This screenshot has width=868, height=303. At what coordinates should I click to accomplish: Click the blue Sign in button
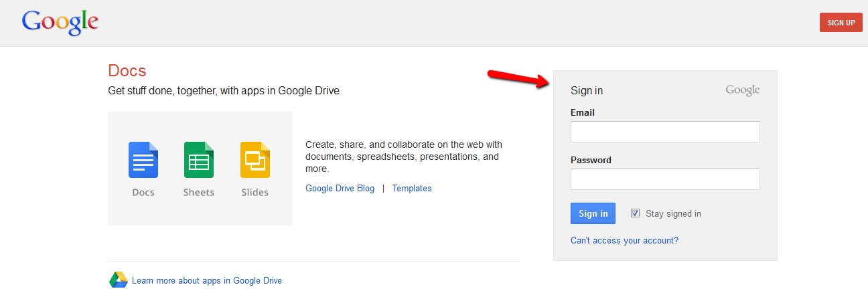[593, 213]
